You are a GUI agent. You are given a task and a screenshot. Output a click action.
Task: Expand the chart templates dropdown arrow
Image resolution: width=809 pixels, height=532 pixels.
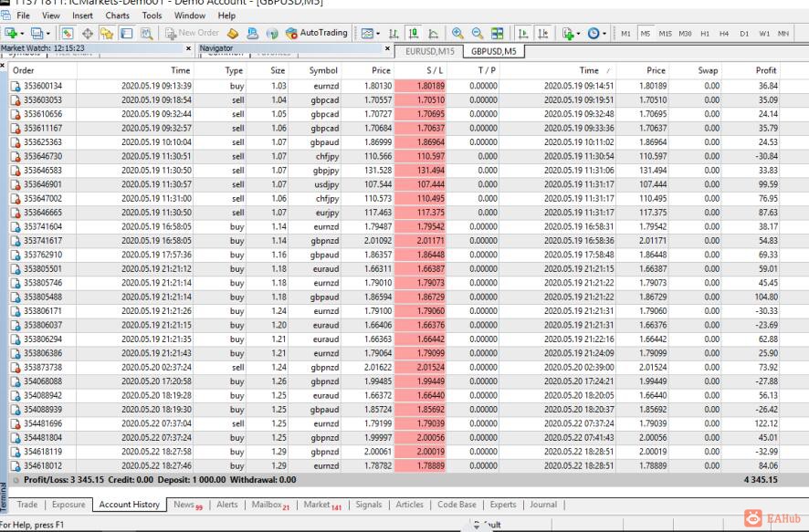click(x=378, y=34)
